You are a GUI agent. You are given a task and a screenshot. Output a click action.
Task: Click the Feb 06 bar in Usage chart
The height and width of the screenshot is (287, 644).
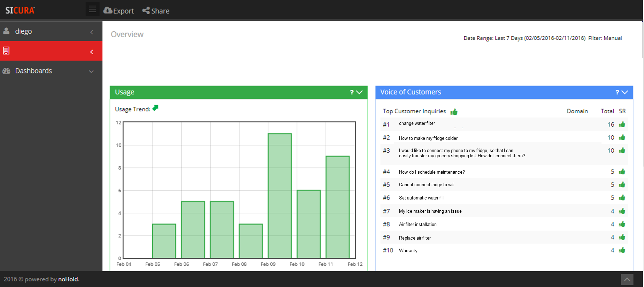193,230
